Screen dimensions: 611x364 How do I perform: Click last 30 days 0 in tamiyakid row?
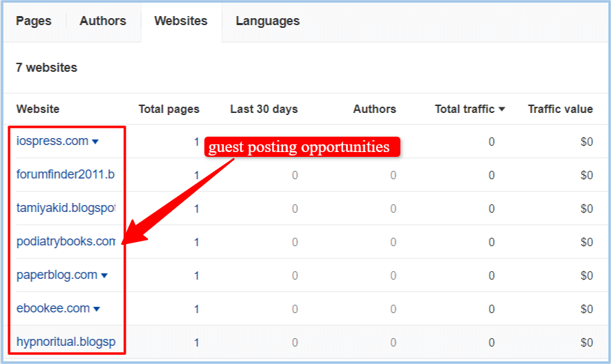click(x=295, y=209)
